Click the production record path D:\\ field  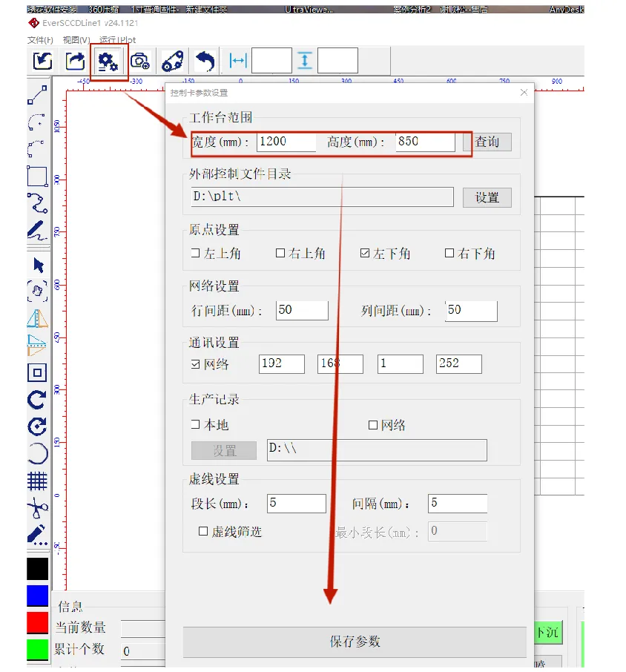377,450
